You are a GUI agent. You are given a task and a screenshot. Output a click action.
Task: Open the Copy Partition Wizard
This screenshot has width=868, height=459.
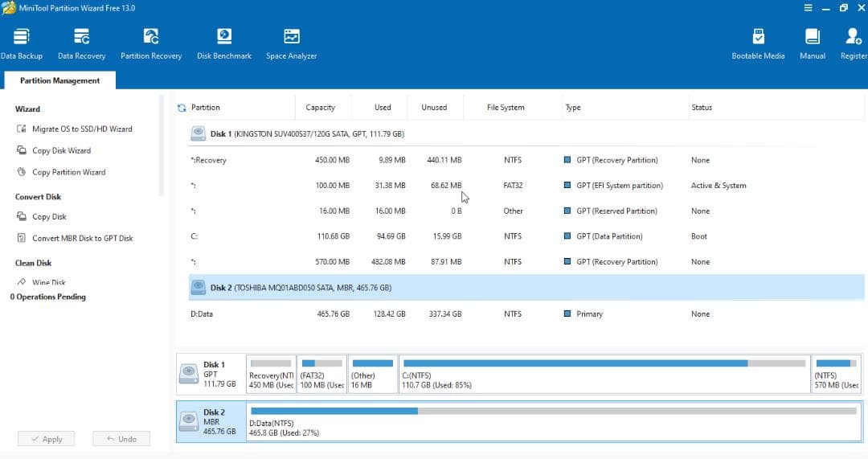click(68, 172)
